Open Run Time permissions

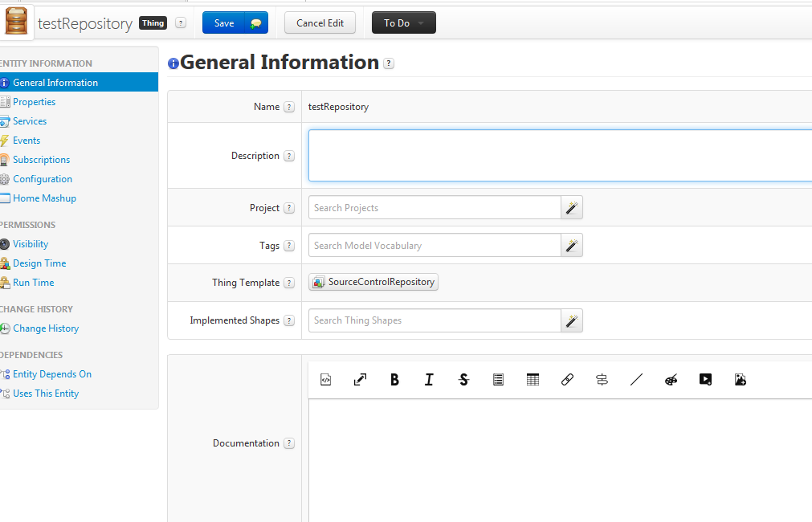(34, 283)
